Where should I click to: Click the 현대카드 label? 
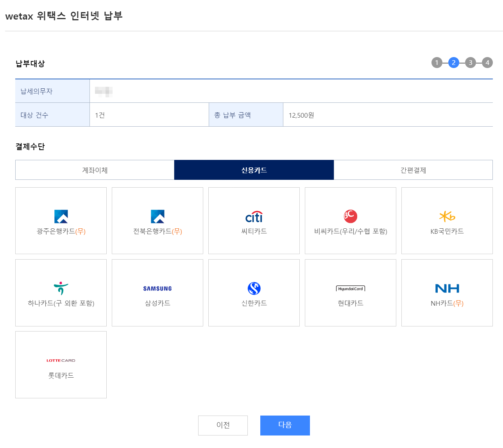pyautogui.click(x=351, y=303)
